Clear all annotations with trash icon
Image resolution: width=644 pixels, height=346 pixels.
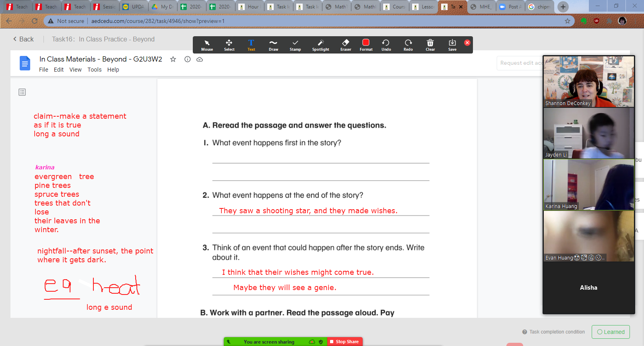(430, 45)
